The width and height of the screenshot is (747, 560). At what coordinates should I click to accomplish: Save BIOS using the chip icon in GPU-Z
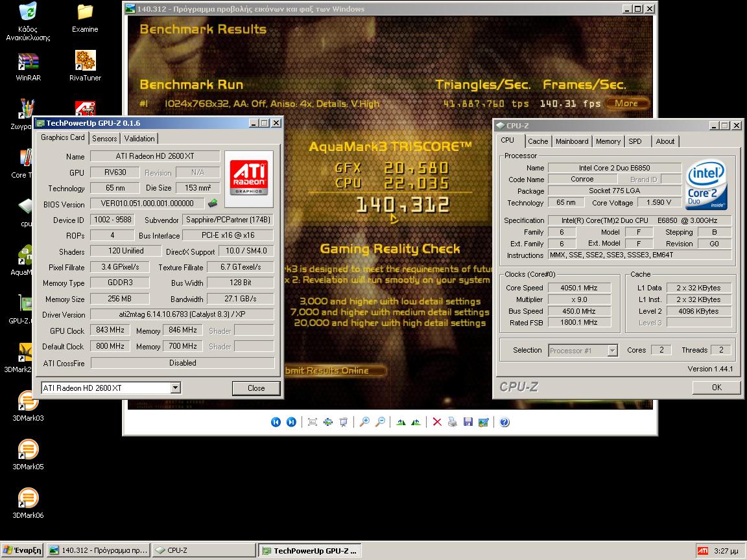point(213,204)
